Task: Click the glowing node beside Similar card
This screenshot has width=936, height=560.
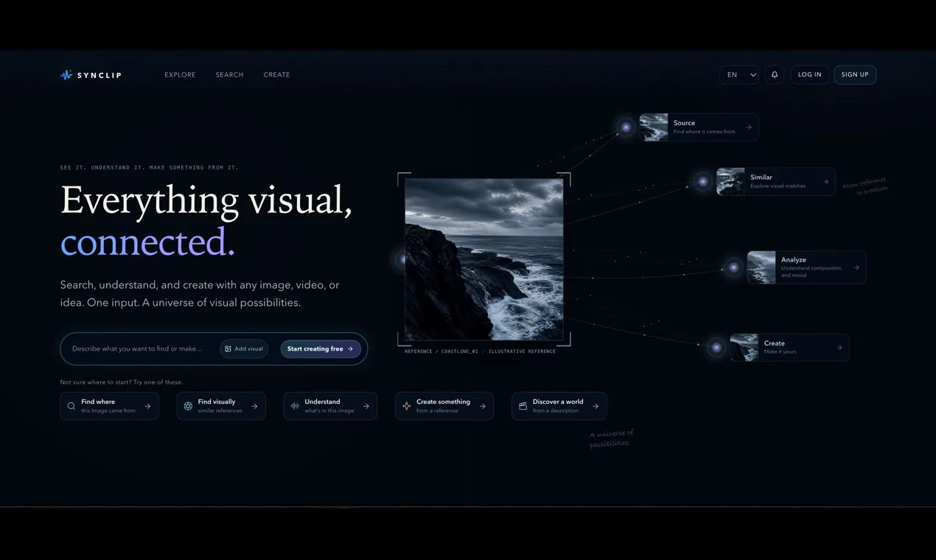Action: tap(702, 182)
